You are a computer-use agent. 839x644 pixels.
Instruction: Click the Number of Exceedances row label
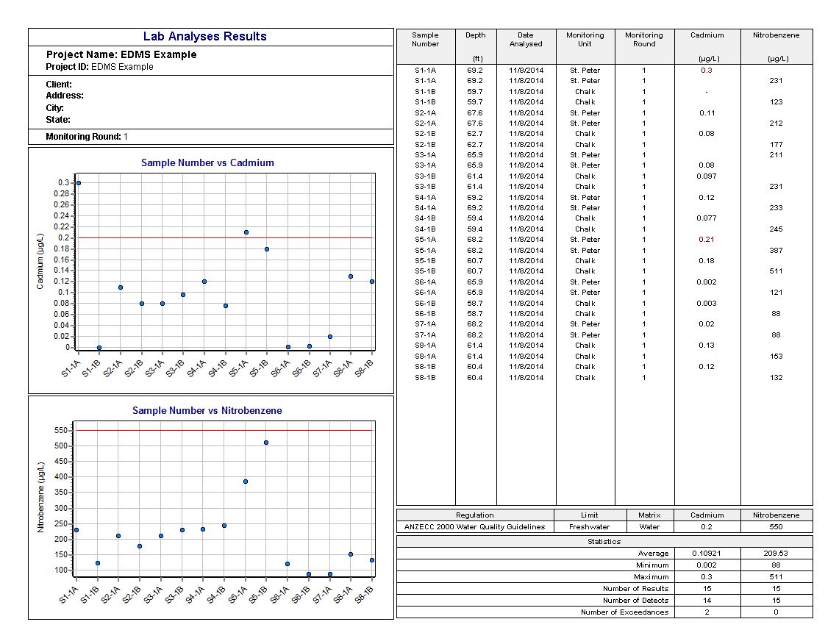(624, 612)
